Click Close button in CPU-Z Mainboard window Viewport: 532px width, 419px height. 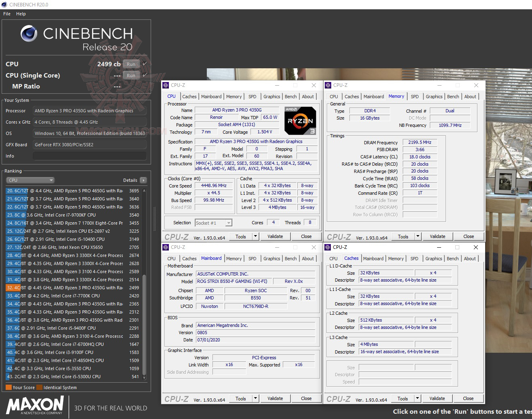pos(306,398)
